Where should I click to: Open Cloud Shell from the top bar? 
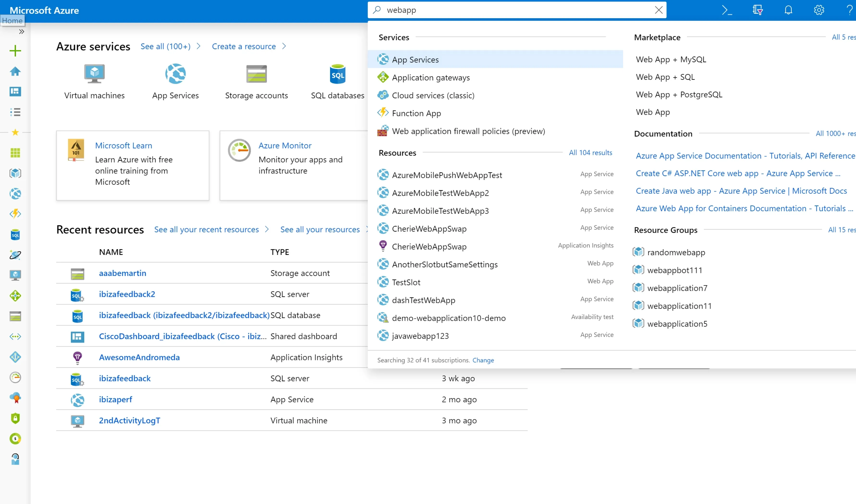point(727,10)
